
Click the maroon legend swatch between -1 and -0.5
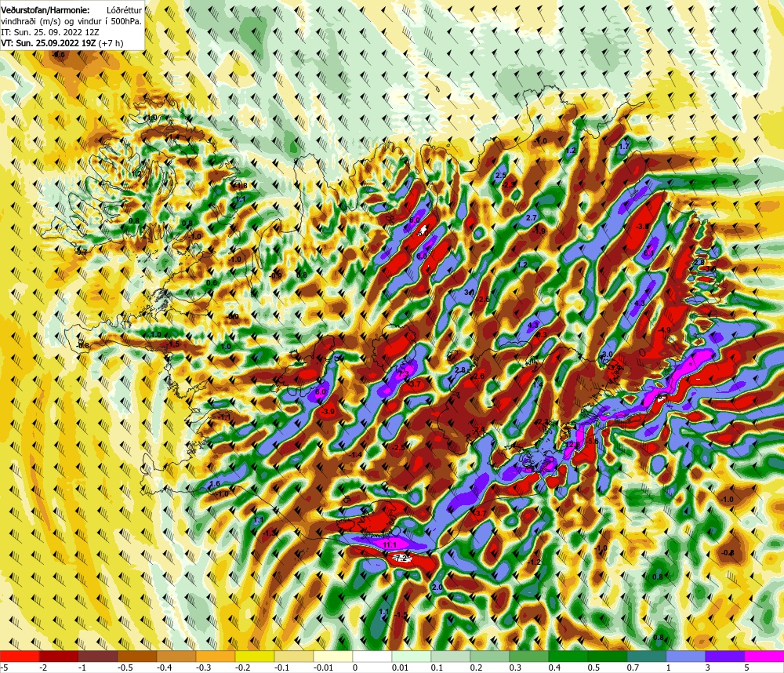coord(98,656)
